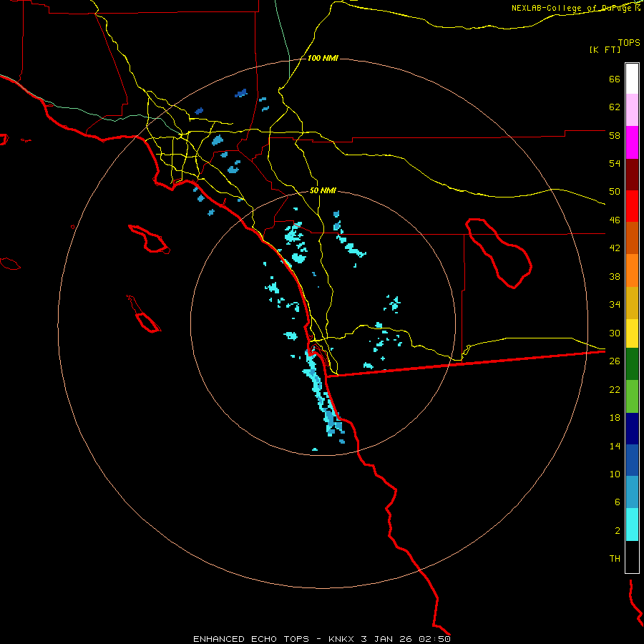Click the legend scale value 26
This screenshot has width=644, height=644.
pyautogui.click(x=615, y=361)
